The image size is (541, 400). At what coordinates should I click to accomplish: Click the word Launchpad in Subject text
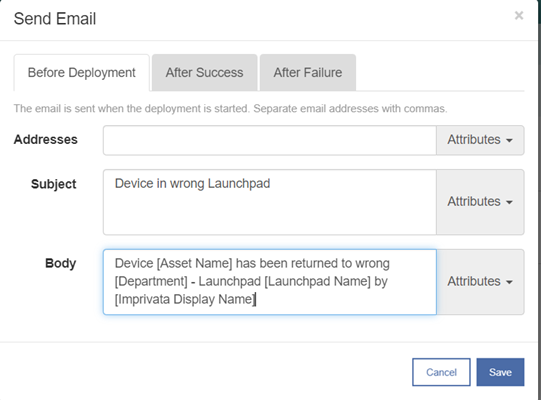[x=239, y=184]
